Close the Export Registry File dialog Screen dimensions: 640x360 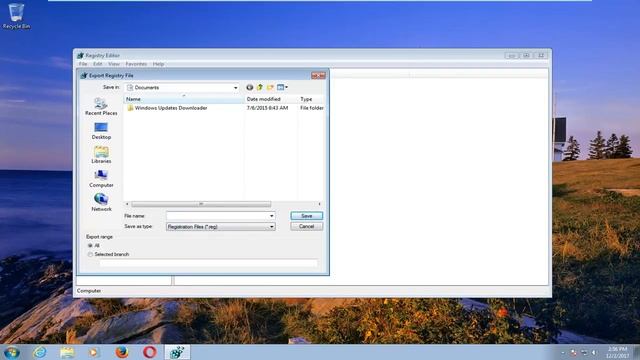click(318, 76)
